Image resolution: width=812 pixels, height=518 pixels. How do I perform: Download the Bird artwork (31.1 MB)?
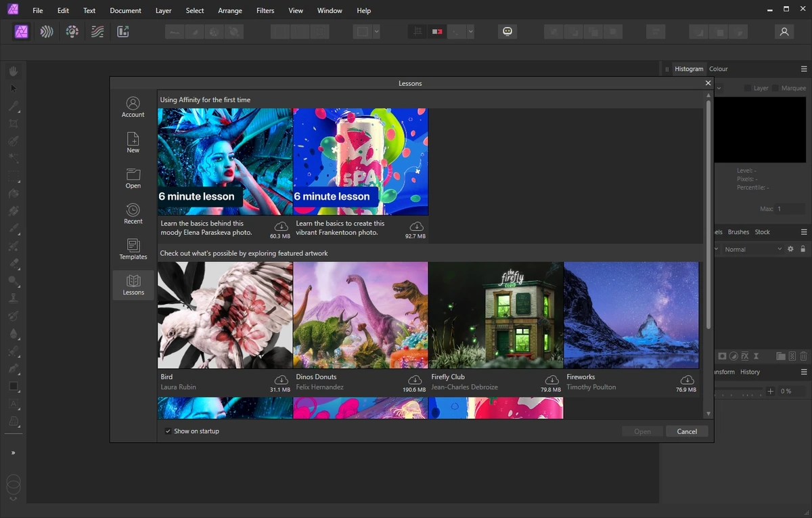tap(281, 380)
